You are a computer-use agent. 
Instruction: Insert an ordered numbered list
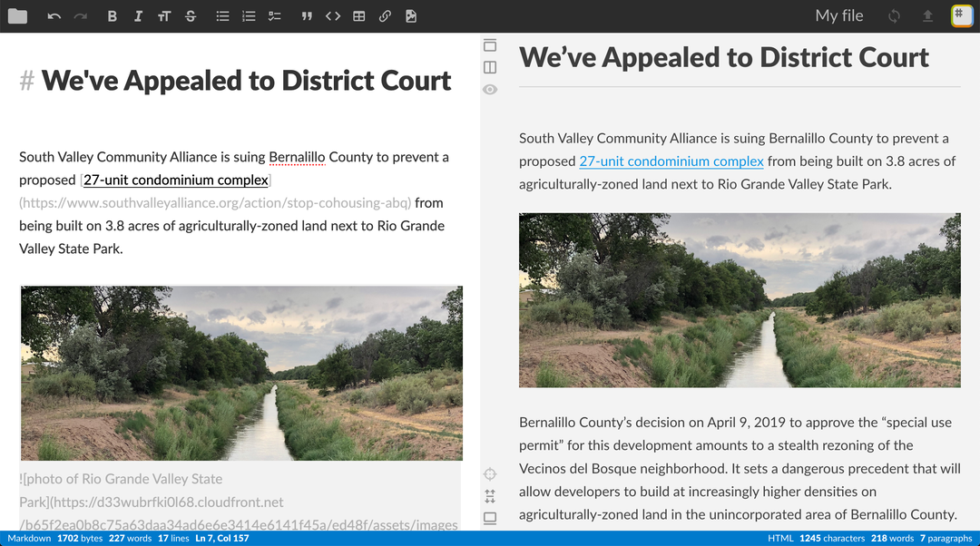point(249,16)
